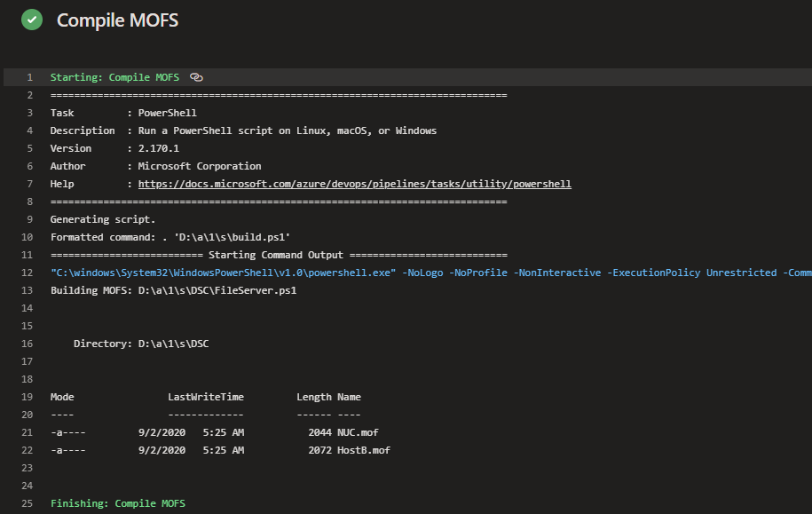The width and height of the screenshot is (812, 514).
Task: Select log line number 7
Action: coord(29,184)
